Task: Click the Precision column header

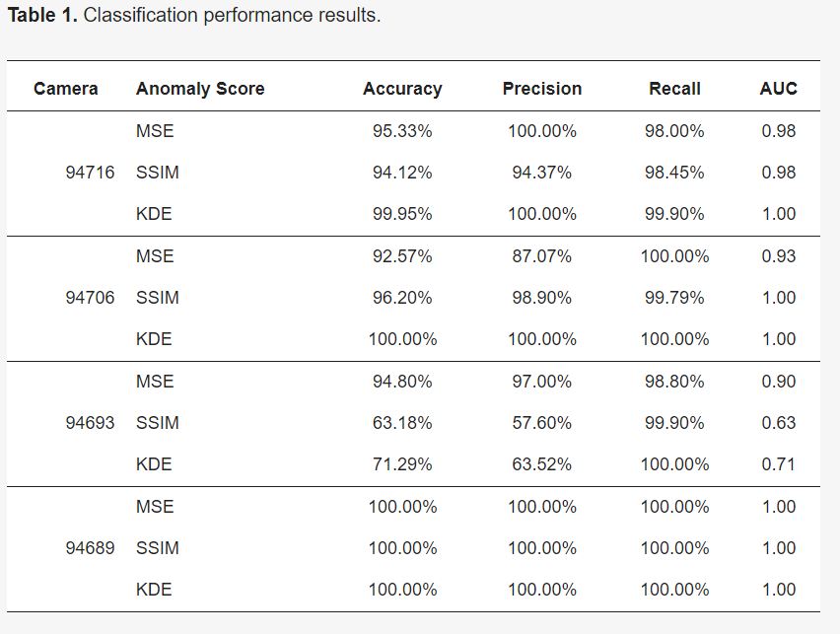Action: tap(542, 89)
